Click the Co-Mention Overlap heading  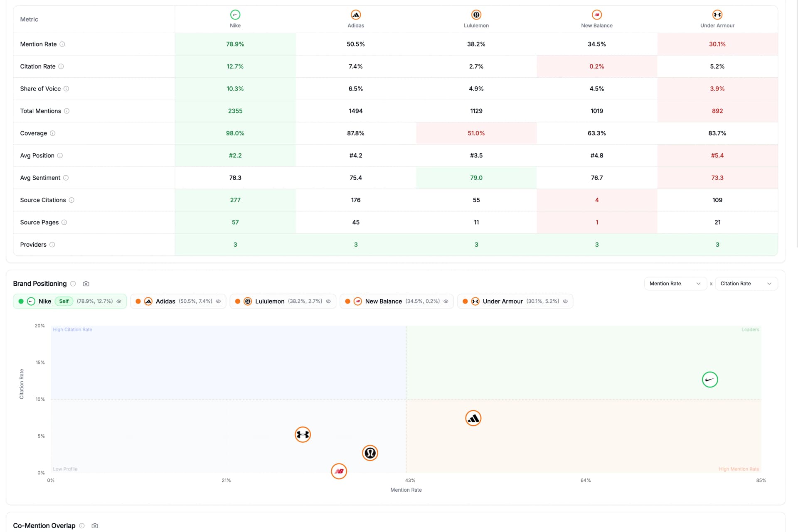(44, 526)
